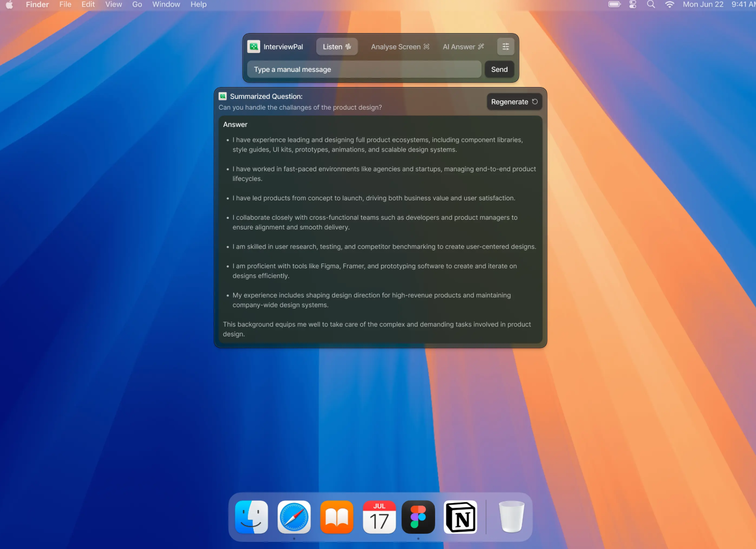Open Finder from the dock
The image size is (756, 549).
(251, 517)
